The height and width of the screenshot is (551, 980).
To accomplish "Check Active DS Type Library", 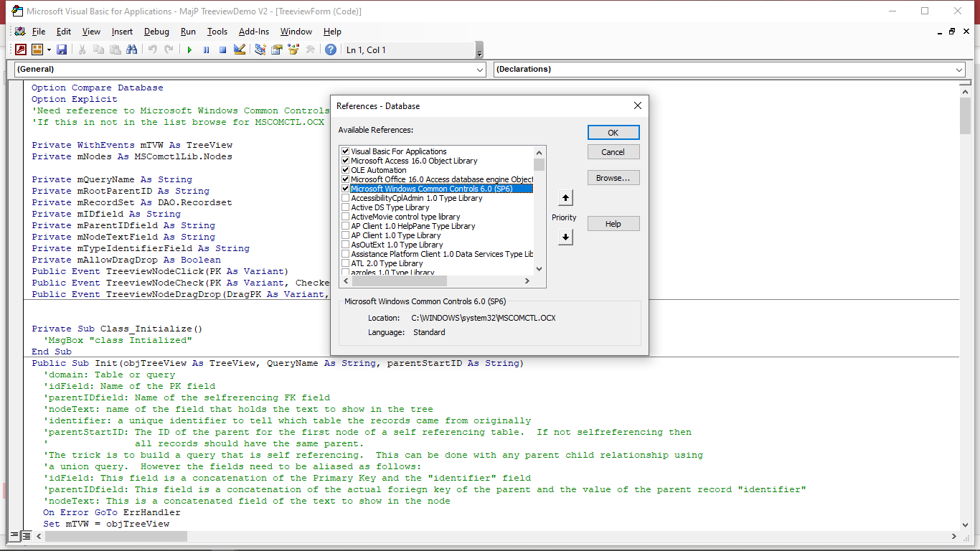I will pos(346,207).
